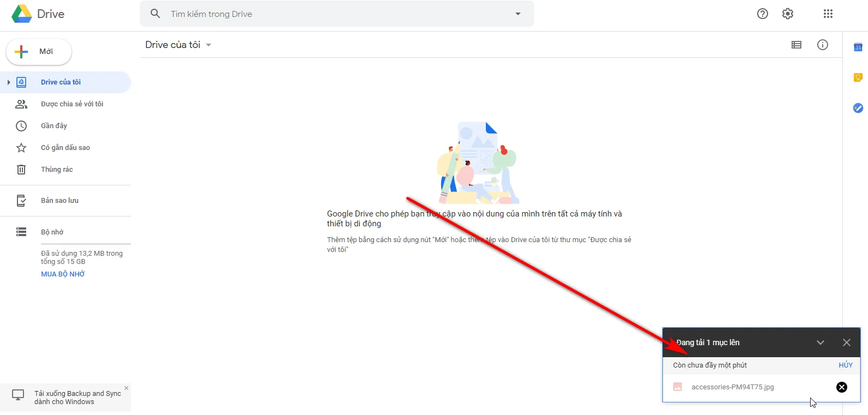The width and height of the screenshot is (868, 415).
Task: Open the Settings gear icon
Action: click(788, 14)
